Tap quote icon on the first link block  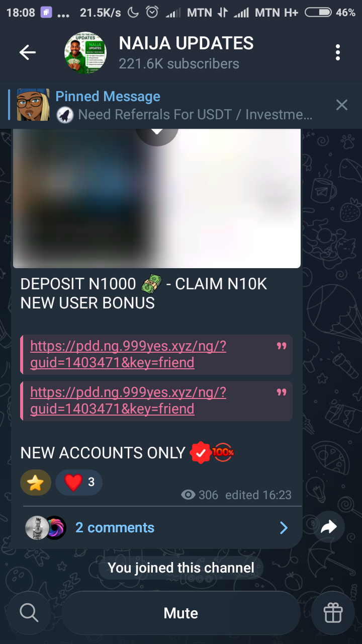click(282, 346)
